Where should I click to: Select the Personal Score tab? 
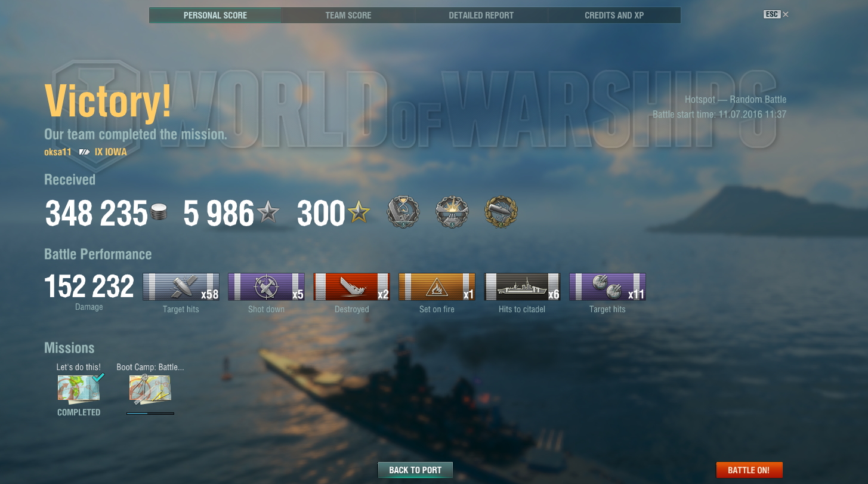(x=215, y=16)
